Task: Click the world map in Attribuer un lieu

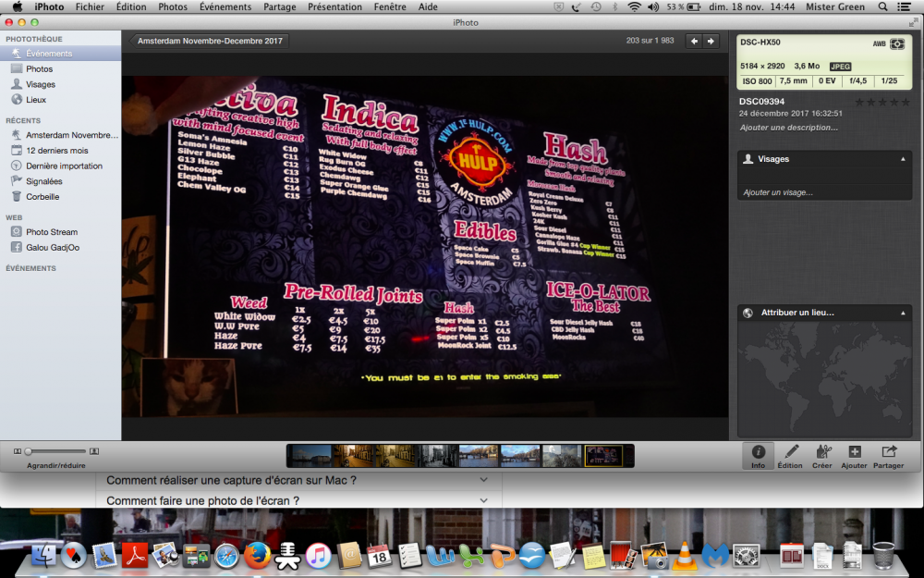Action: (824, 379)
